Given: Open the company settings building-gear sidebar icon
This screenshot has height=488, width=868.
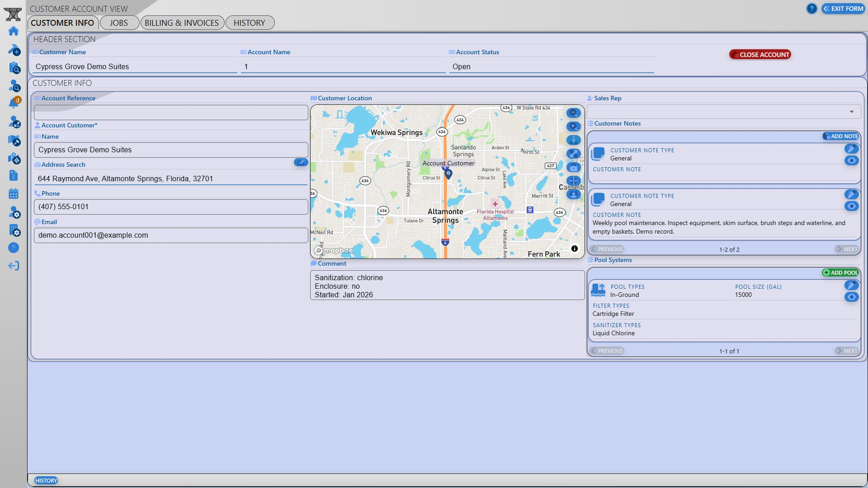Looking at the screenshot, I should click(x=14, y=230).
